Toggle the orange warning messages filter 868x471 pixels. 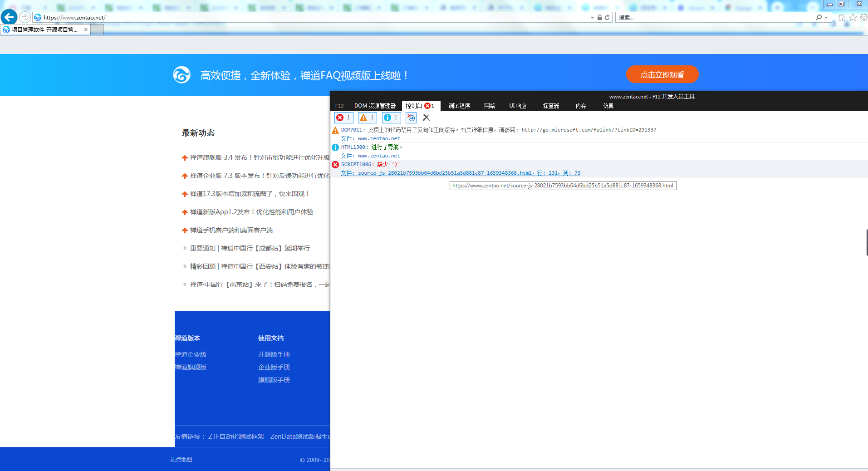click(x=367, y=118)
